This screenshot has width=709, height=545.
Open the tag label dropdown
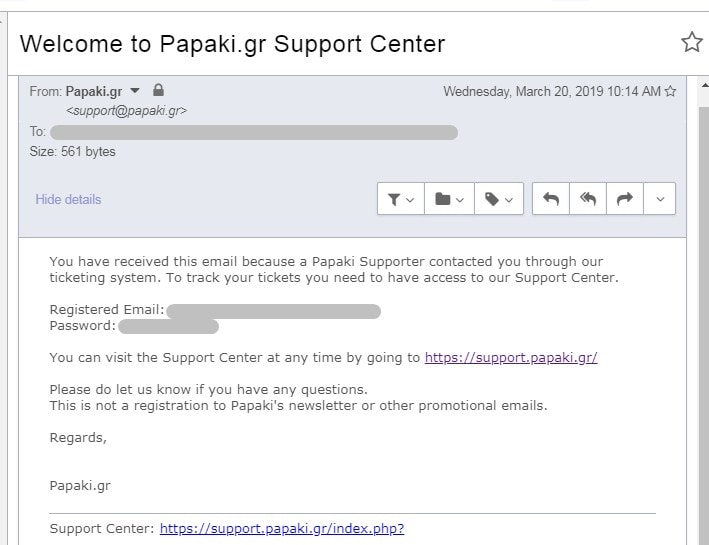pos(499,199)
